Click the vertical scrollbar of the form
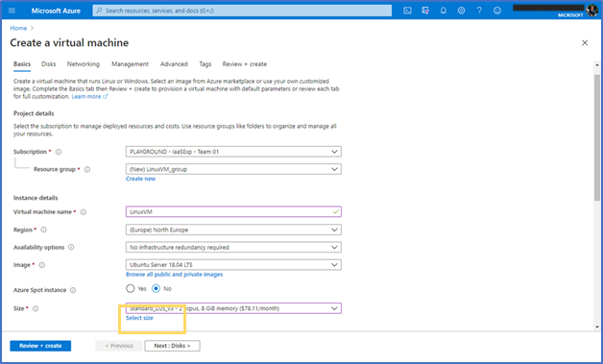 coord(597,137)
